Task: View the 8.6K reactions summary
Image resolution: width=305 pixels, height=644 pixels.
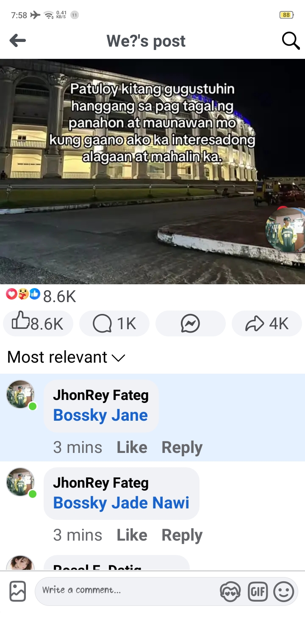Action: (41, 296)
